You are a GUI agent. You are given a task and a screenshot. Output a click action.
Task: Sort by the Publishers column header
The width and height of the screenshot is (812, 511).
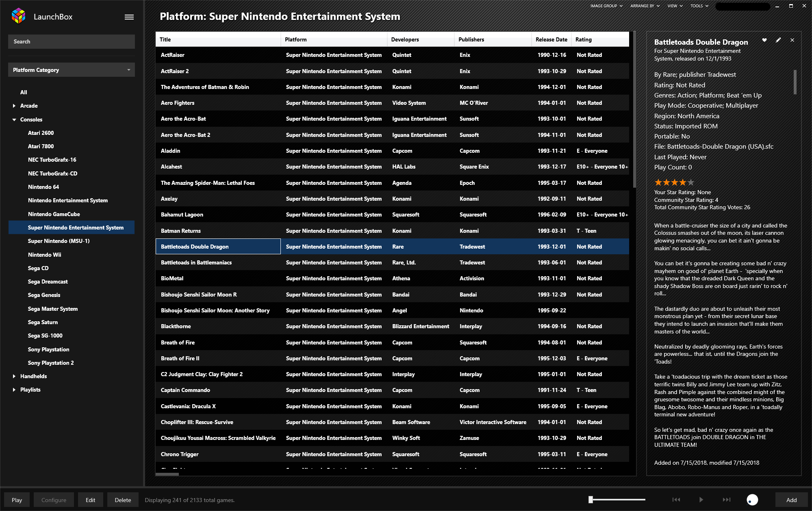pyautogui.click(x=493, y=39)
